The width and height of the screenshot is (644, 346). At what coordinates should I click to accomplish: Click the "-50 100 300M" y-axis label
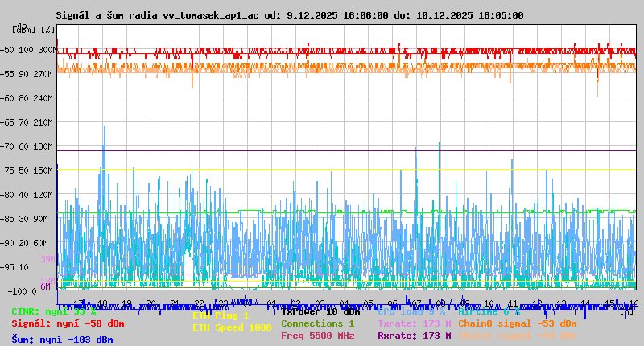(35, 50)
